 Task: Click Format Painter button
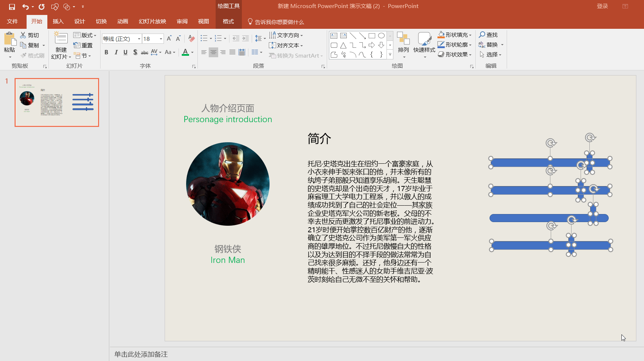tap(33, 55)
